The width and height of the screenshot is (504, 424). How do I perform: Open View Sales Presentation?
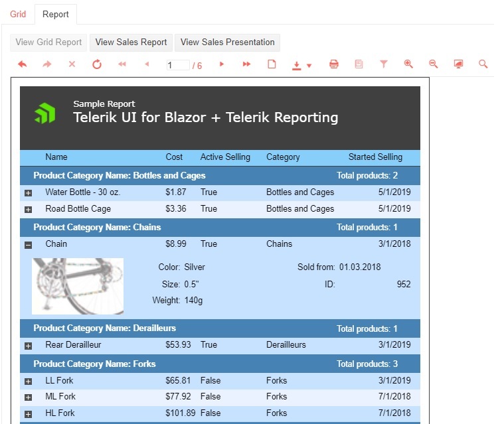[227, 42]
